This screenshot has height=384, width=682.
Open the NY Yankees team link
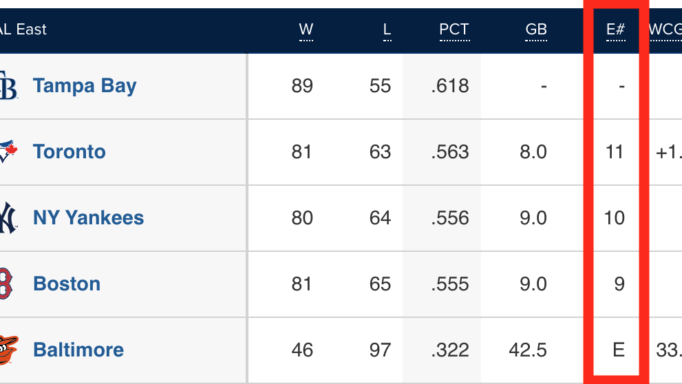pyautogui.click(x=88, y=217)
